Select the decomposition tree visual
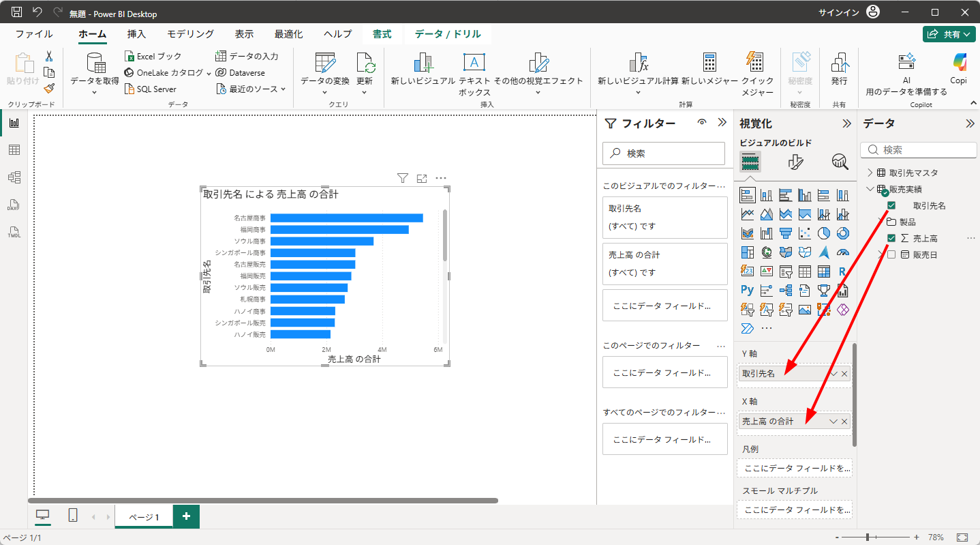Screen dimensions: 980x545 tap(786, 290)
